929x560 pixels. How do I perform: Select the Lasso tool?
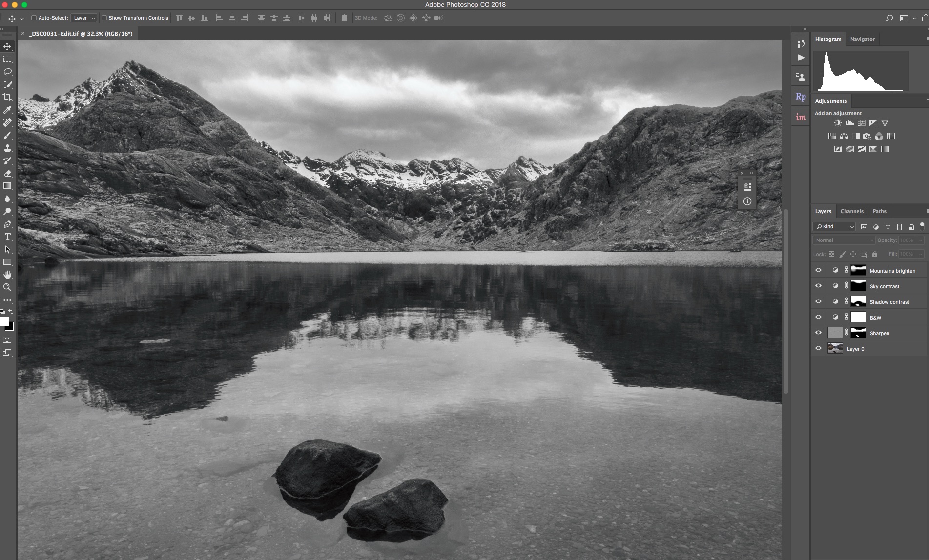(7, 72)
